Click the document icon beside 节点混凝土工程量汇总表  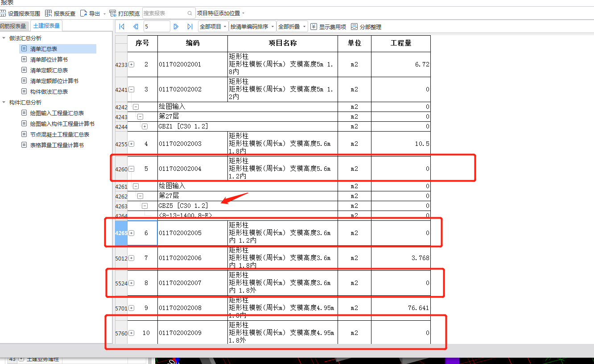pyautogui.click(x=24, y=134)
